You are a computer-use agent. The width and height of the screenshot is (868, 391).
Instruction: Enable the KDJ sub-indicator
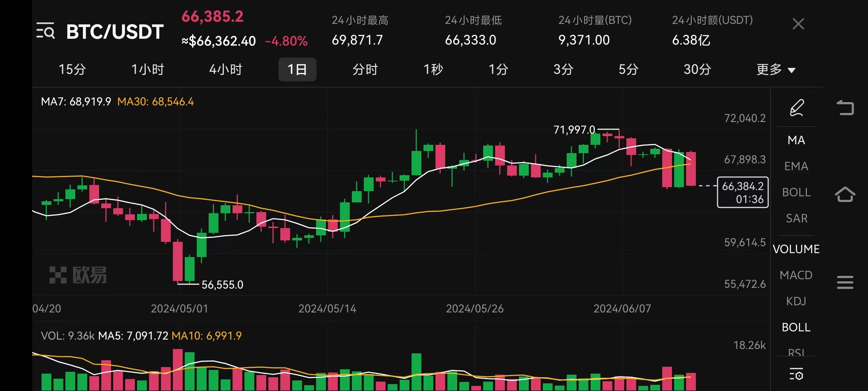pyautogui.click(x=796, y=301)
